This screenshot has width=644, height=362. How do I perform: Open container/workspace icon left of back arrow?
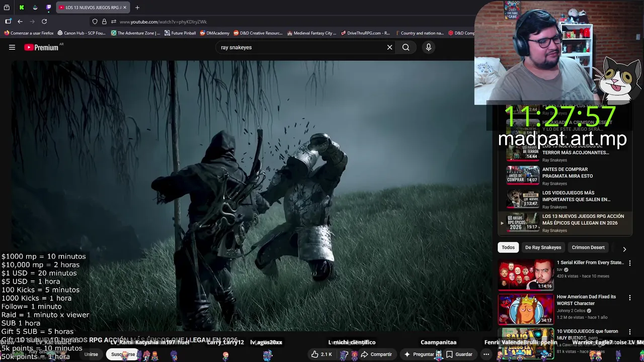[x=8, y=22]
